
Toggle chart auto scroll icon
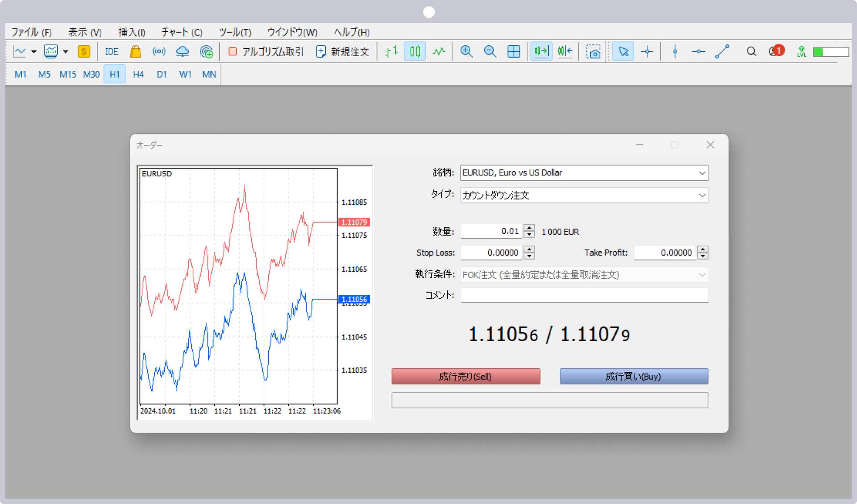(541, 52)
